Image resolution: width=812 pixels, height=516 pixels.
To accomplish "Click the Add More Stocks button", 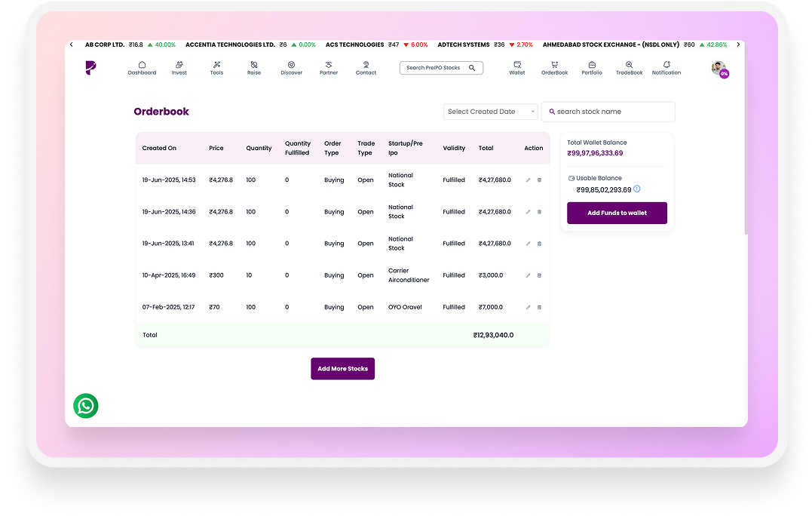I will click(343, 369).
